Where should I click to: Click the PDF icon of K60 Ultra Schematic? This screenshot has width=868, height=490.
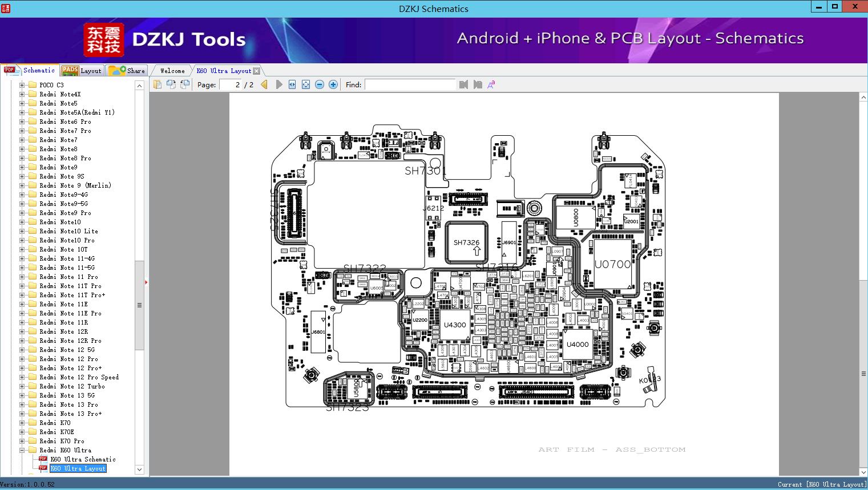pyautogui.click(x=43, y=459)
